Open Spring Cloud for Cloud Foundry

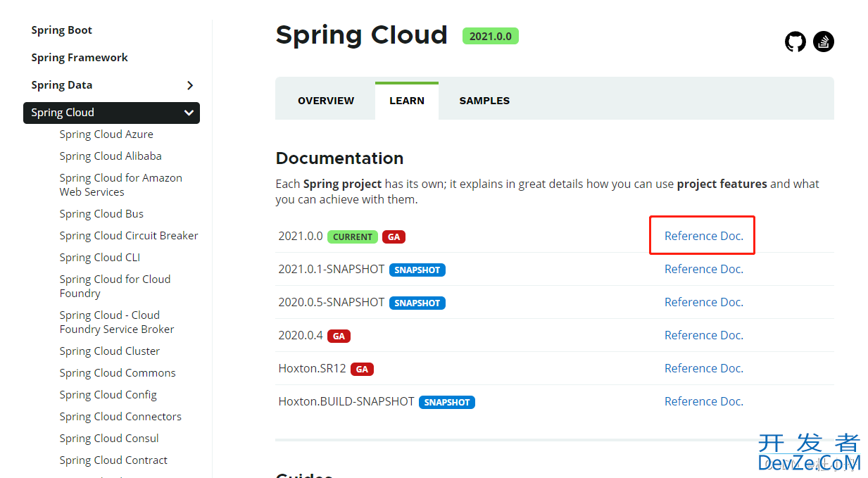click(115, 287)
